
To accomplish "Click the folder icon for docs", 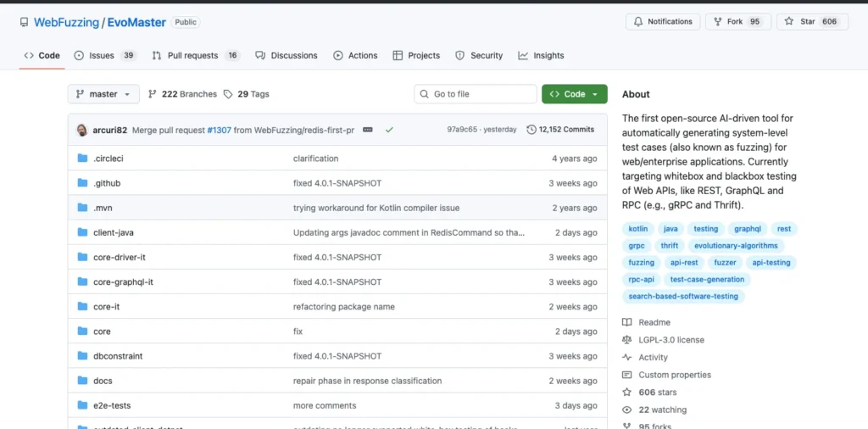I will pyautogui.click(x=83, y=381).
